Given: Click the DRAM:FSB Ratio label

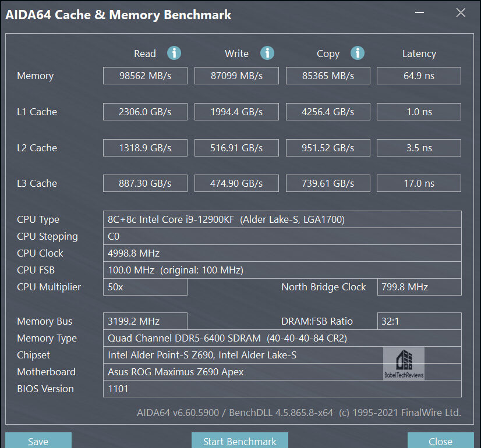Looking at the screenshot, I should tap(317, 321).
